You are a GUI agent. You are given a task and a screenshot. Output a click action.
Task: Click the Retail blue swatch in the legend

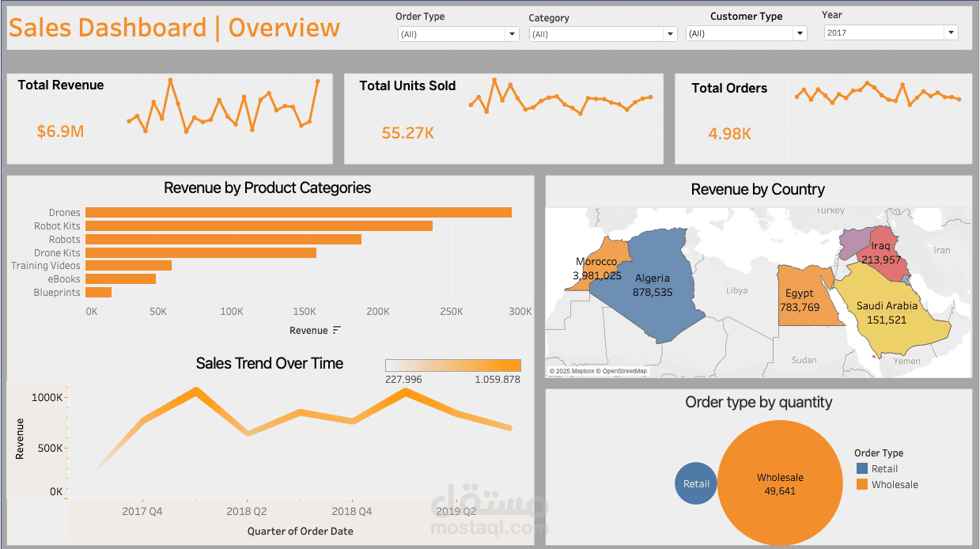[861, 468]
